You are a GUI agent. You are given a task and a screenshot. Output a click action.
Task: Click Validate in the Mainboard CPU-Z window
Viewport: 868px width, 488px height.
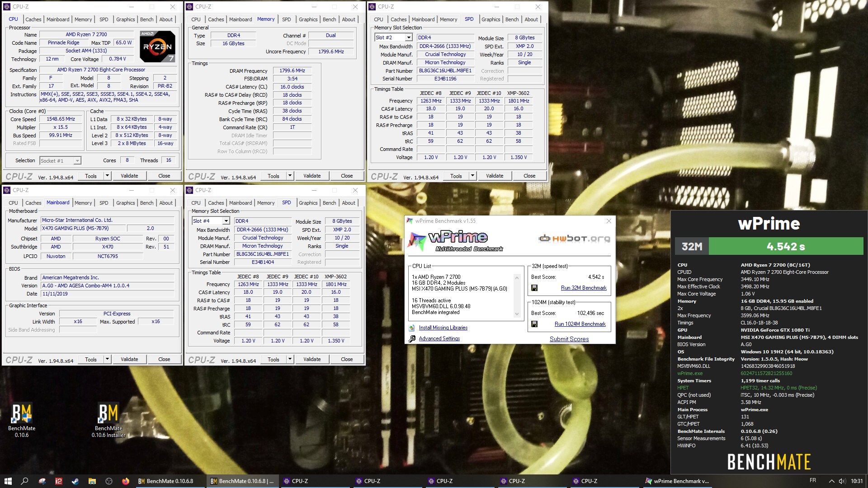point(129,359)
